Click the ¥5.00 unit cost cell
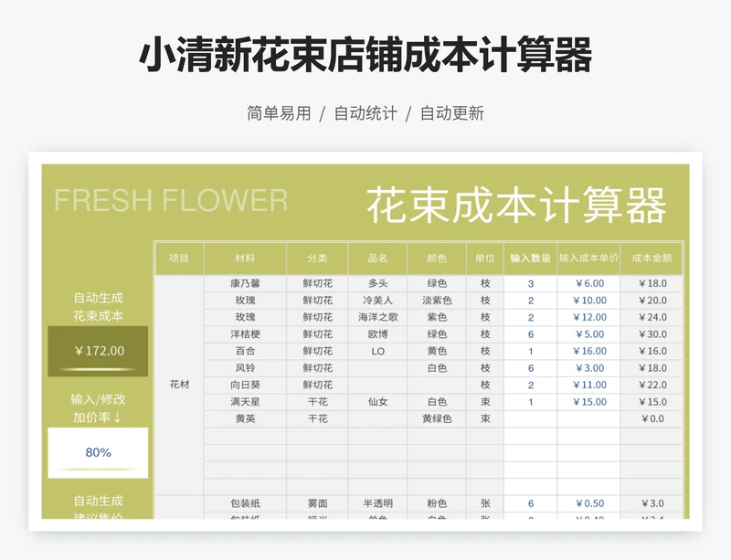 point(588,334)
